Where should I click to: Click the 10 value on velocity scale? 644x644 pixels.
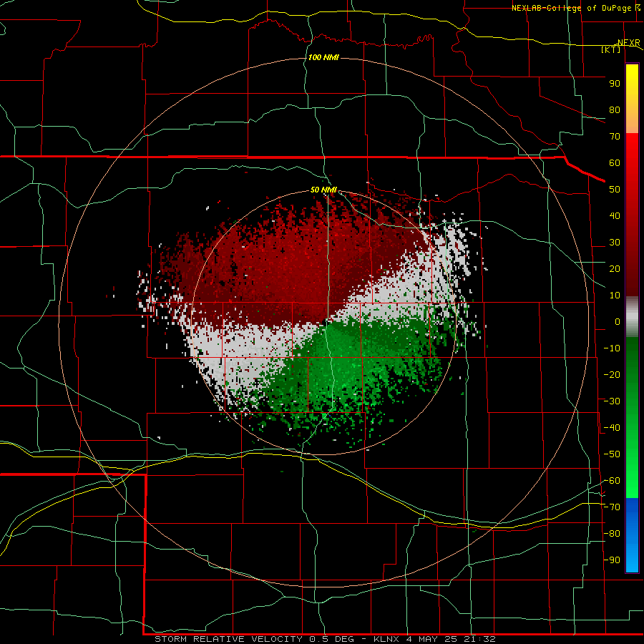(615, 296)
